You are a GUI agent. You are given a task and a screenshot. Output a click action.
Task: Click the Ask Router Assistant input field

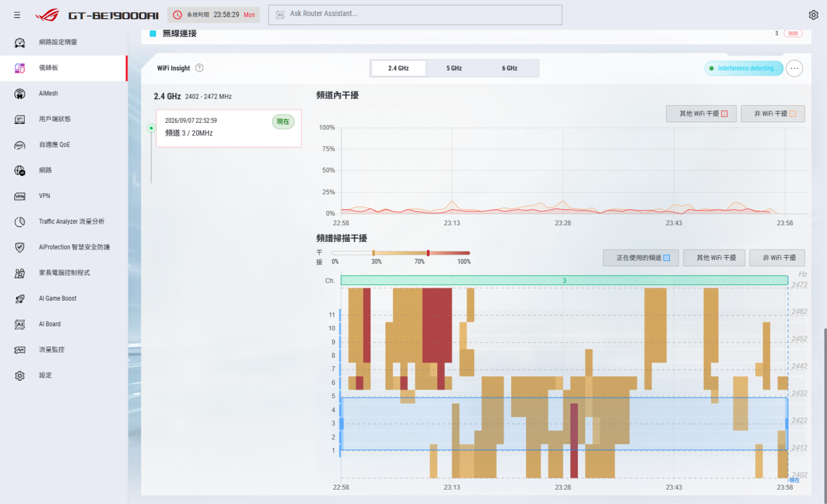coord(415,15)
